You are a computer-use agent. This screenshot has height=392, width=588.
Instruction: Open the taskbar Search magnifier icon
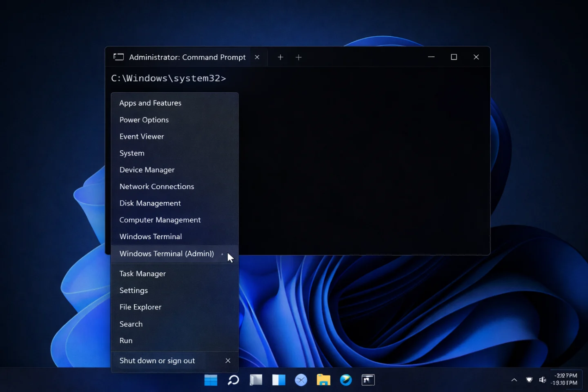tap(234, 380)
